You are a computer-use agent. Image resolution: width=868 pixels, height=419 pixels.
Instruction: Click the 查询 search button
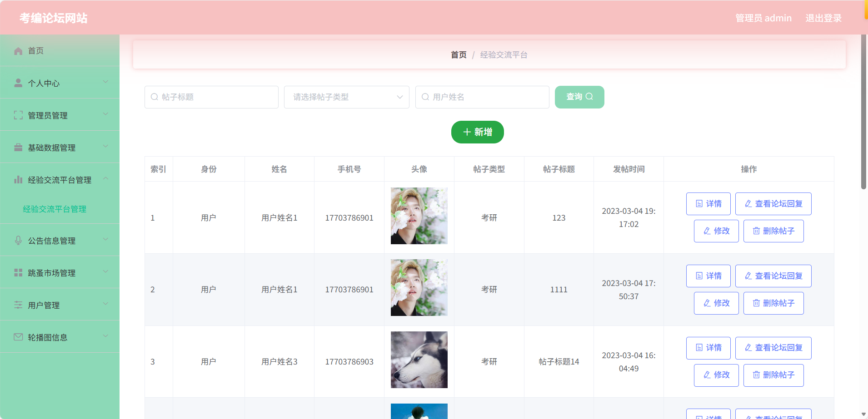pos(579,97)
